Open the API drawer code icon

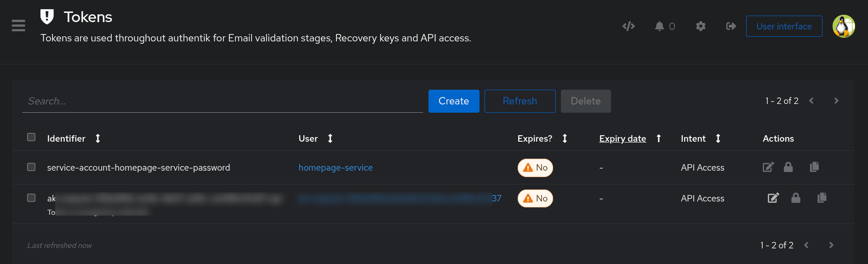[628, 26]
